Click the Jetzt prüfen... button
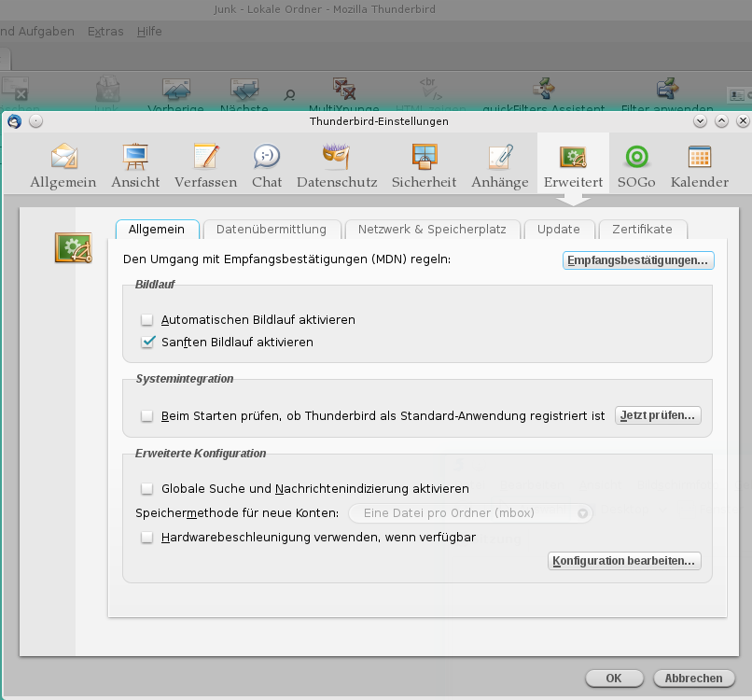Image resolution: width=752 pixels, height=700 pixels. pos(658,415)
